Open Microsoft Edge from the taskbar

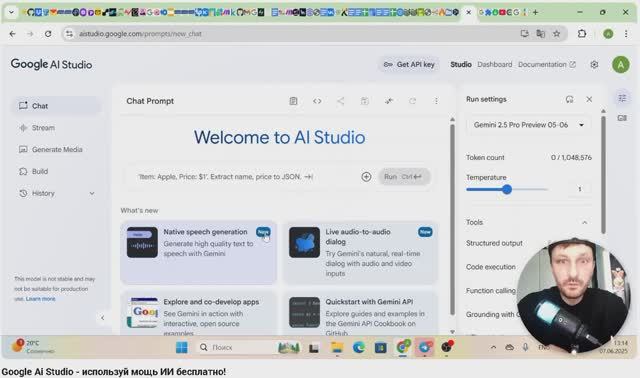pos(359,347)
